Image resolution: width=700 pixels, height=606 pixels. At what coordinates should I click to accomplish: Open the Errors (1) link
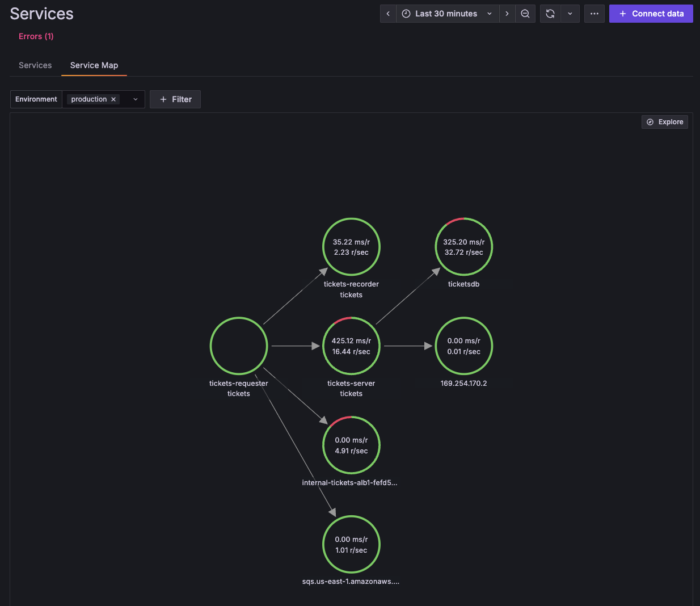[36, 36]
